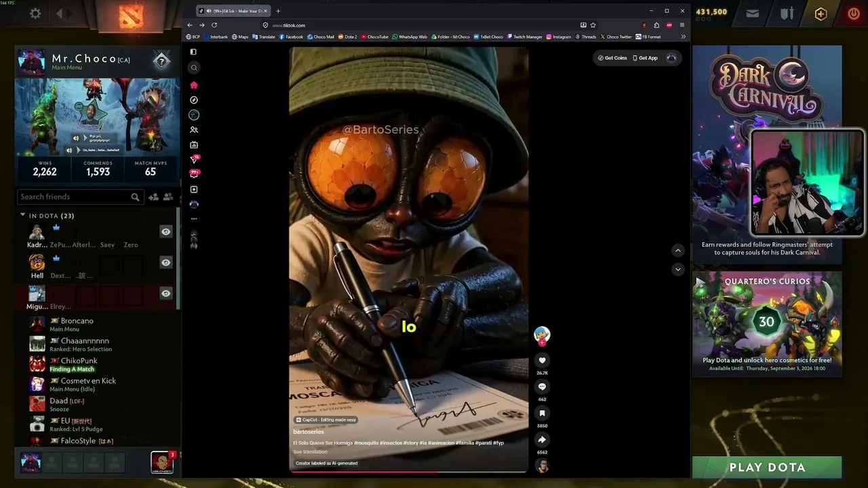Image resolution: width=868 pixels, height=488 pixels.
Task: Open TikTok LIVE icon in sidebar
Action: [194, 145]
